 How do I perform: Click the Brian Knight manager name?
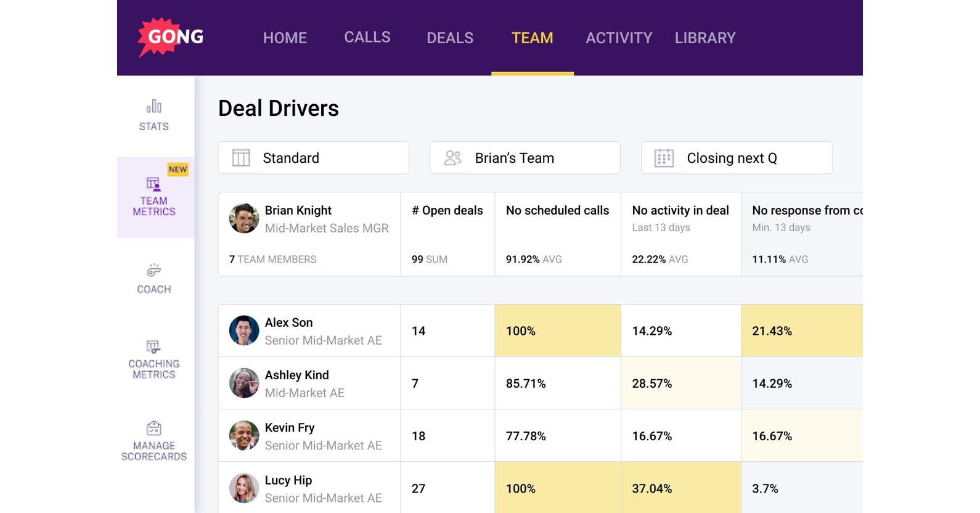coord(298,210)
